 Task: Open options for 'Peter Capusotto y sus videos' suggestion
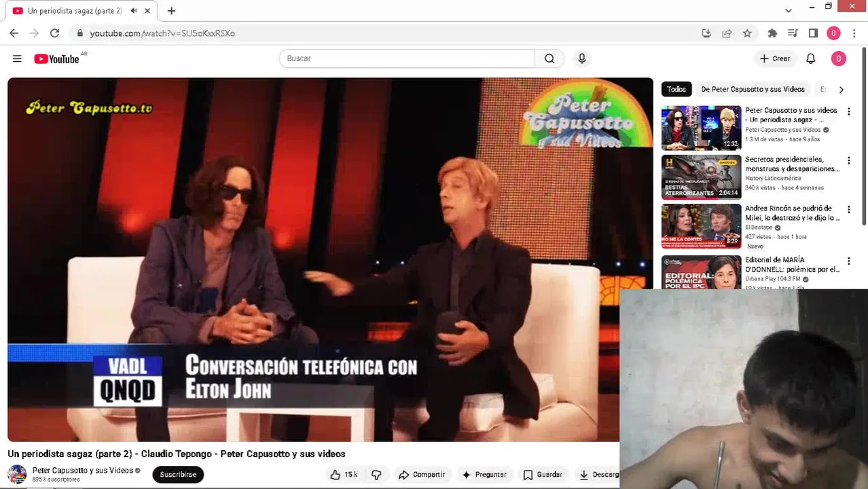[848, 111]
